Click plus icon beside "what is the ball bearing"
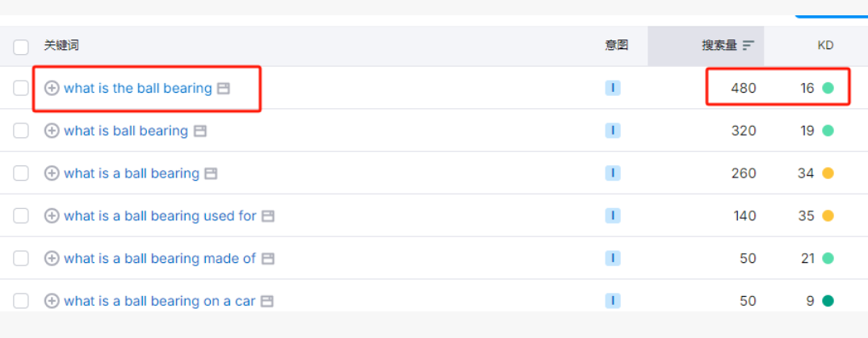The image size is (868, 338). 52,89
